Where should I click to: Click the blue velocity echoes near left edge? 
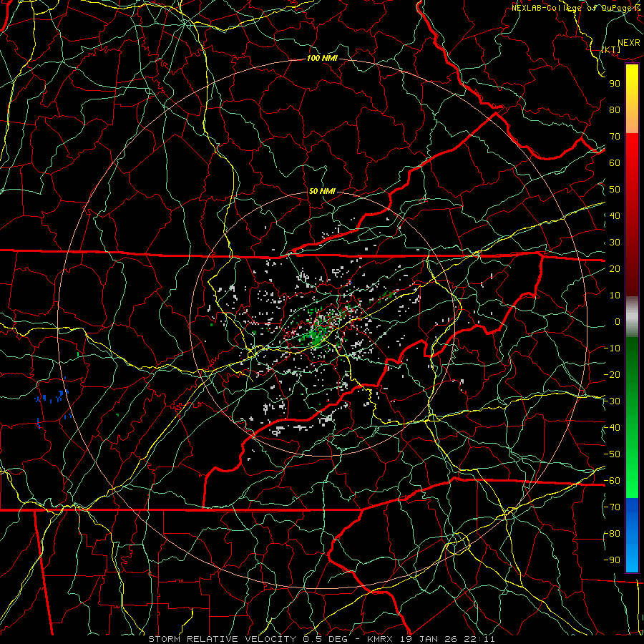52,398
